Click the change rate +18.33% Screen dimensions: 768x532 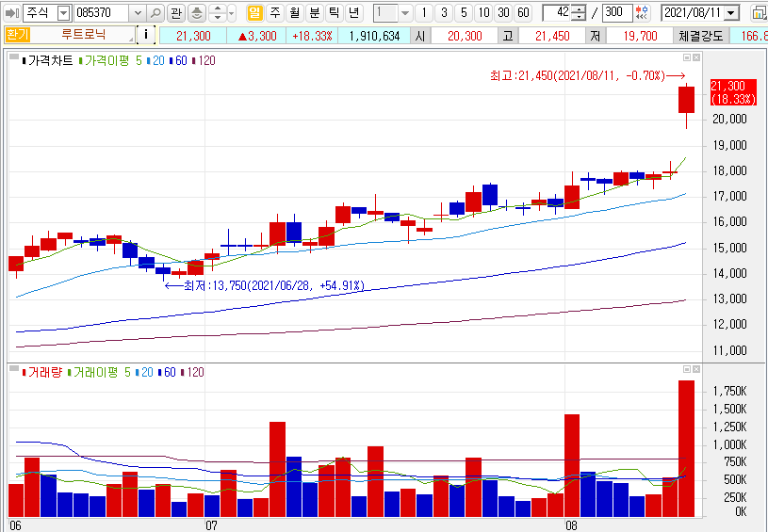pyautogui.click(x=312, y=36)
